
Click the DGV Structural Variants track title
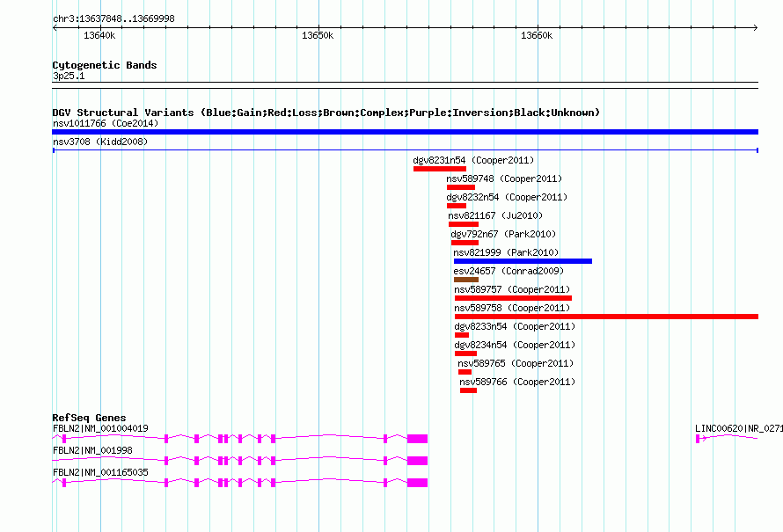pos(326,113)
